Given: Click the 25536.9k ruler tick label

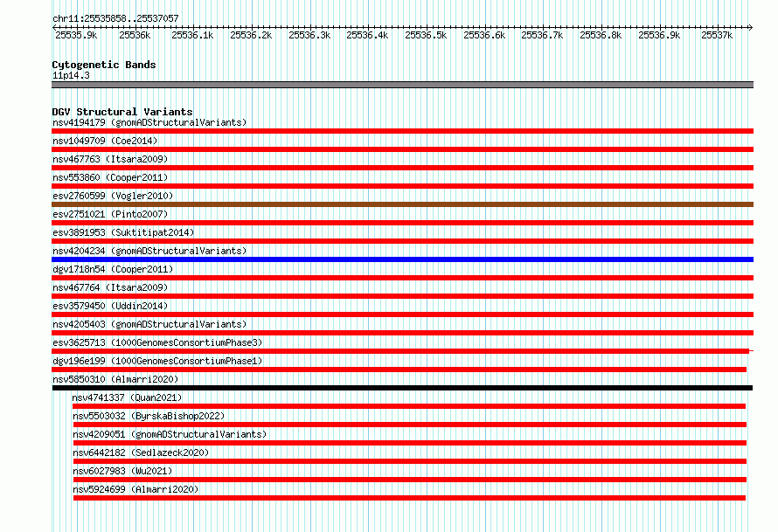Looking at the screenshot, I should pyautogui.click(x=659, y=35).
